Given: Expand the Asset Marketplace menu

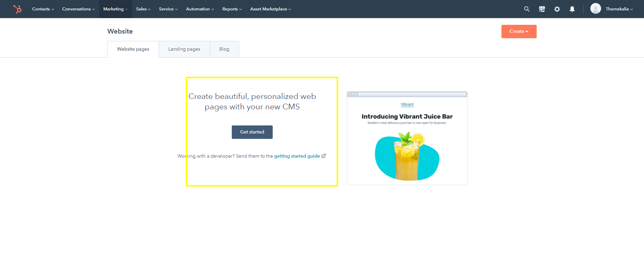Looking at the screenshot, I should [270, 9].
